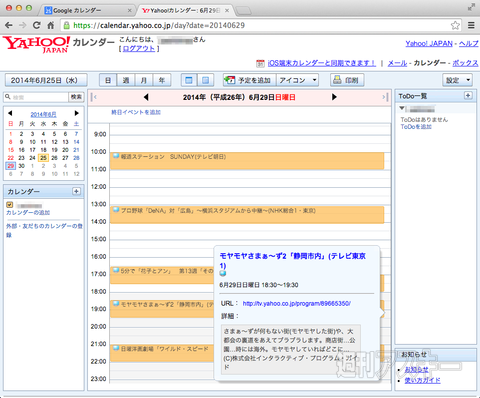Click the calendar search input field
Screen dimensions: 480x398
click(x=37, y=97)
